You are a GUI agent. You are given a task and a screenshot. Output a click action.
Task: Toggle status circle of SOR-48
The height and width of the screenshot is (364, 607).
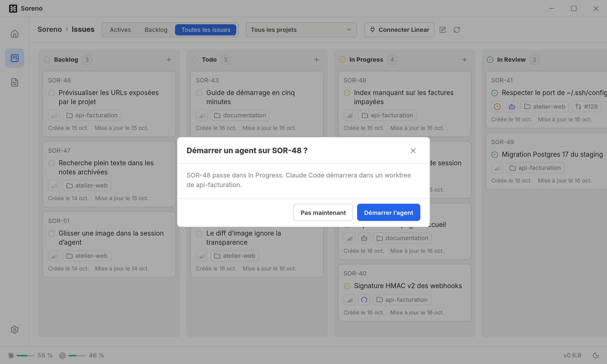tap(347, 93)
